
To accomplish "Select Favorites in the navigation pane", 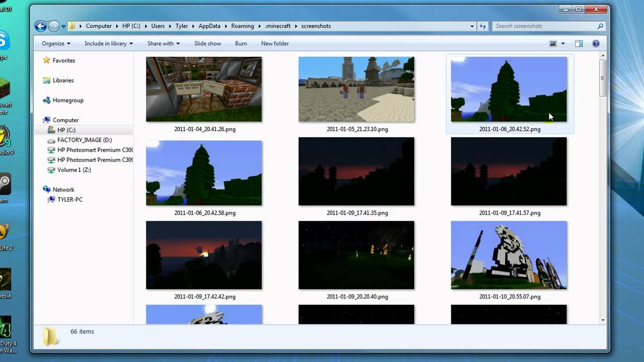I will pyautogui.click(x=63, y=60).
